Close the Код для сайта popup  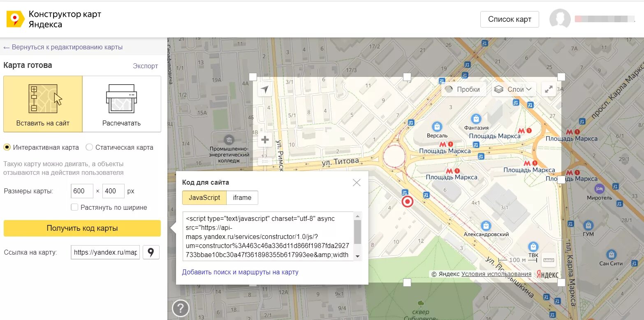point(357,183)
